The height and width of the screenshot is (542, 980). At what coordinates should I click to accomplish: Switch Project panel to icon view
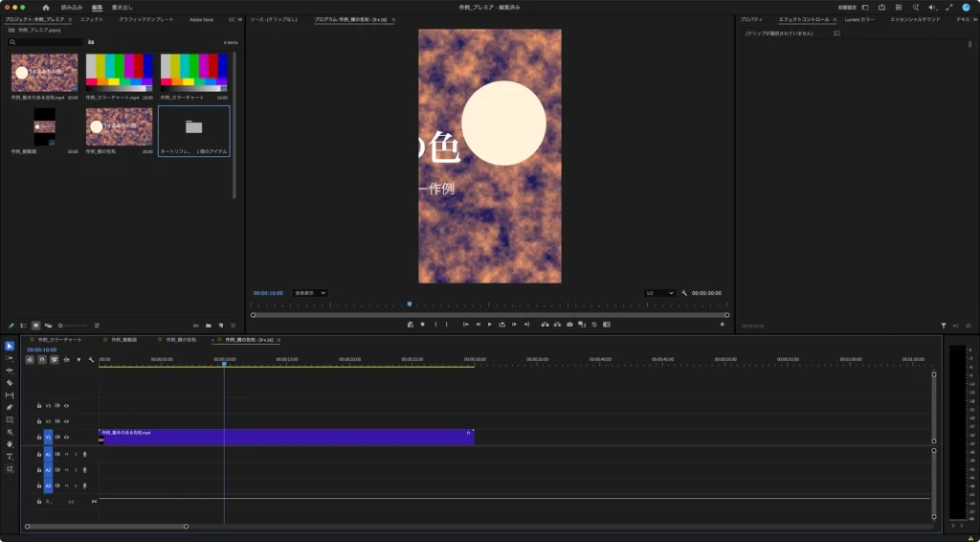tap(36, 326)
